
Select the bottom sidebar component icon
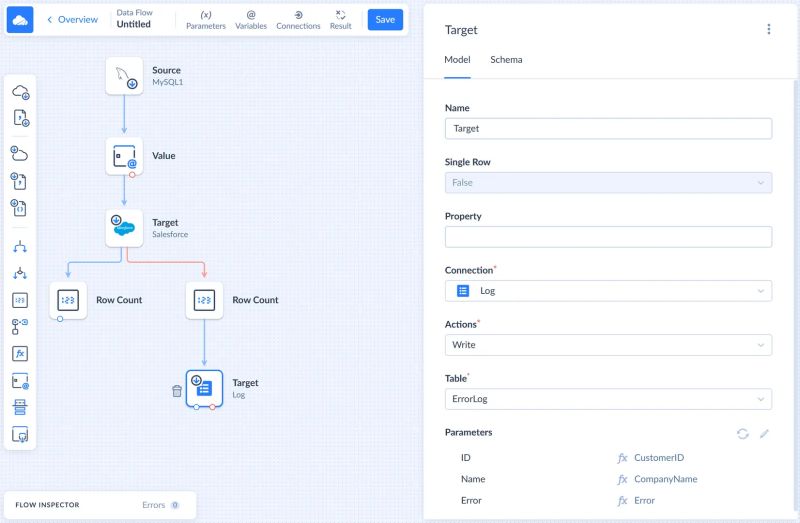pos(20,435)
